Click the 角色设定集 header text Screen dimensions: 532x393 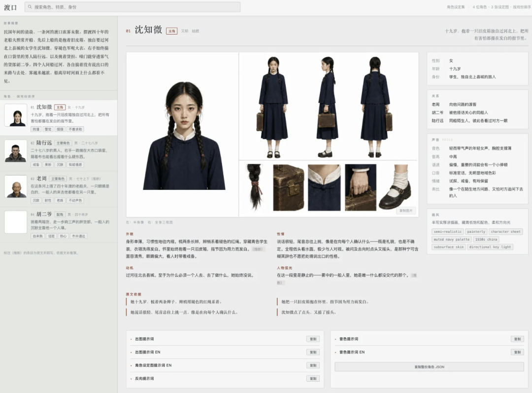coord(456,7)
